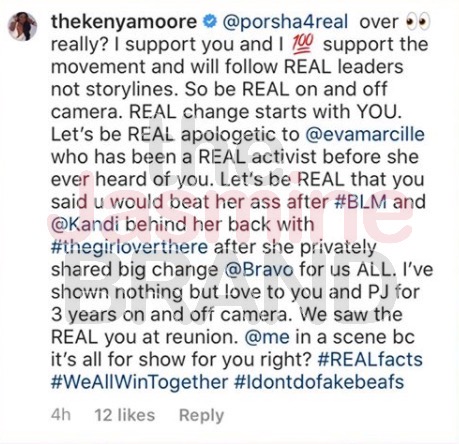The image size is (459, 444).
Task: Click the word REAL before leaders
Action: tap(308, 67)
